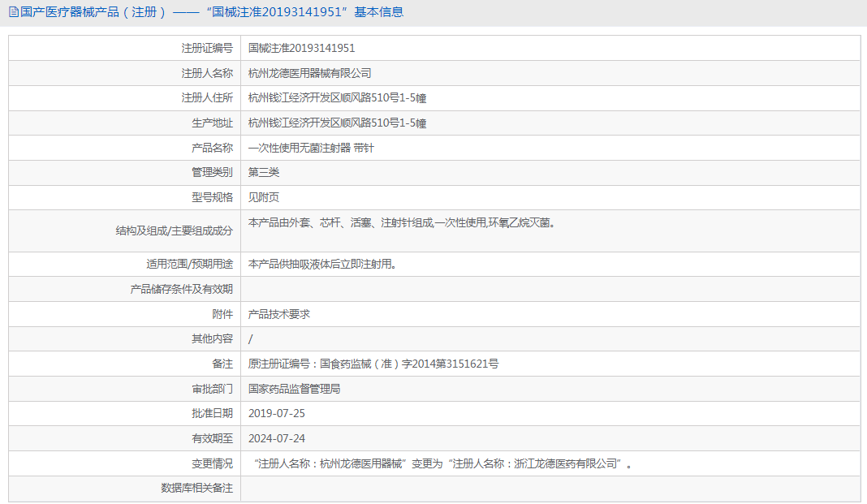The image size is (867, 504).
Task: Click the 数据库相关备注 row label
Action: (x=196, y=488)
